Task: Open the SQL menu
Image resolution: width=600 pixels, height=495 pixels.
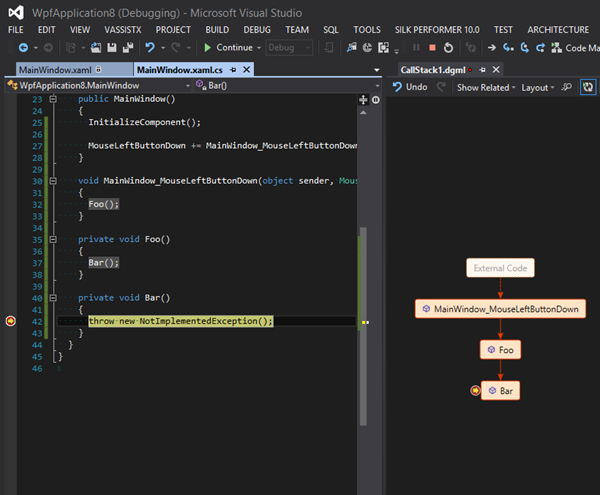Action: pyautogui.click(x=331, y=30)
